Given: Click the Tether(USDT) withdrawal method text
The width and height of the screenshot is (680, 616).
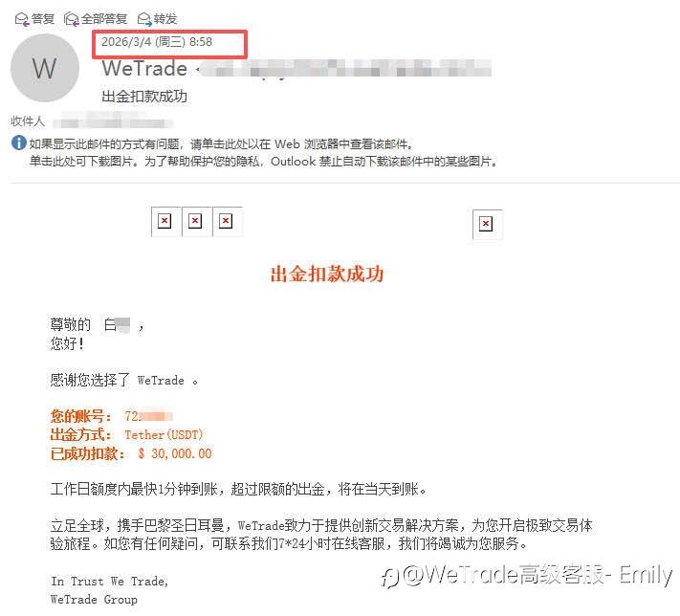Looking at the screenshot, I should pyautogui.click(x=164, y=434).
